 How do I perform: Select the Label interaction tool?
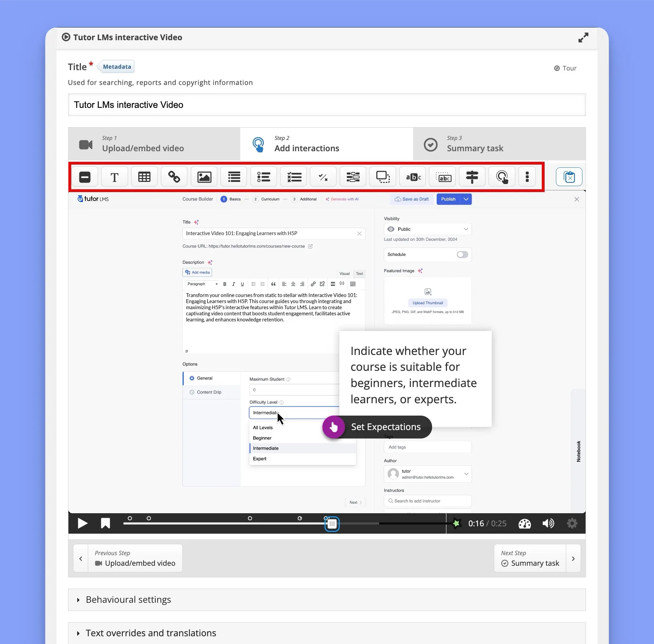pyautogui.click(x=85, y=177)
